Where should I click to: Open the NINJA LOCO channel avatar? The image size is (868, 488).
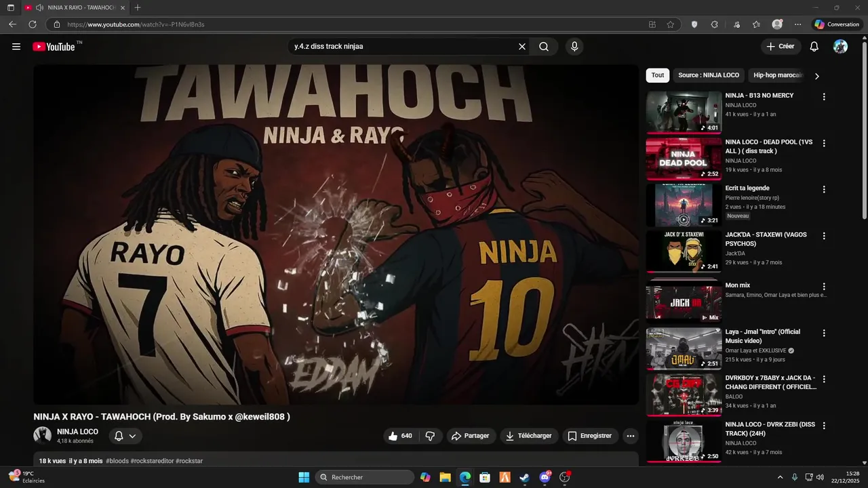pos(43,436)
